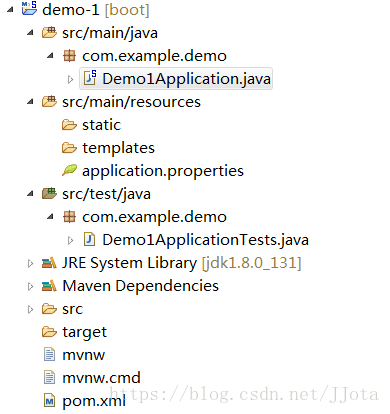This screenshot has width=390, height=414.
Task: Select Demo1ApplicationTests.java file name
Action: click(x=205, y=240)
